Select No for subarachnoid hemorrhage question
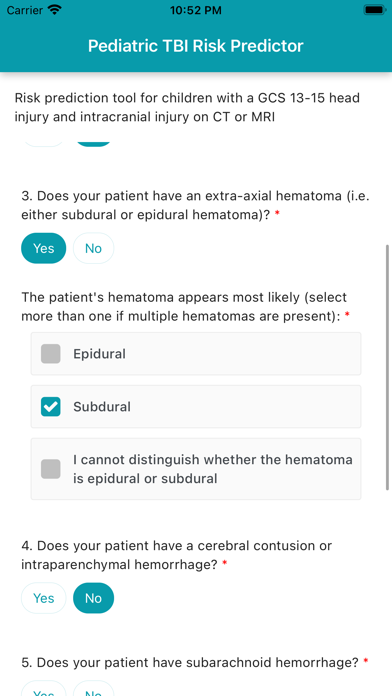392x696 pixels. point(93,689)
